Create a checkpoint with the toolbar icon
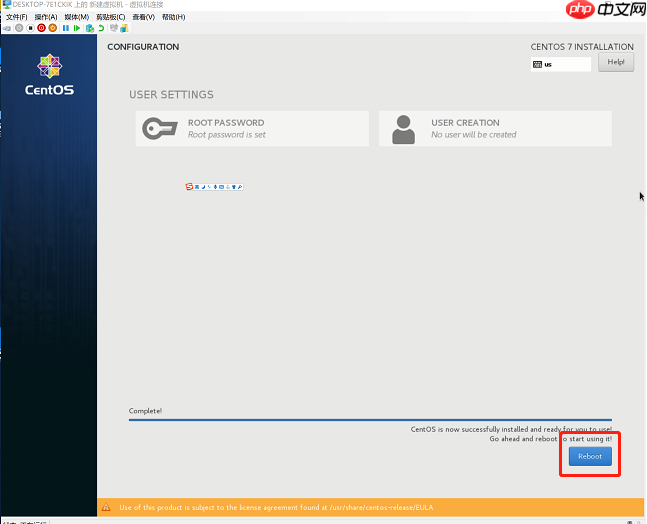647x524 pixels. click(x=90, y=28)
